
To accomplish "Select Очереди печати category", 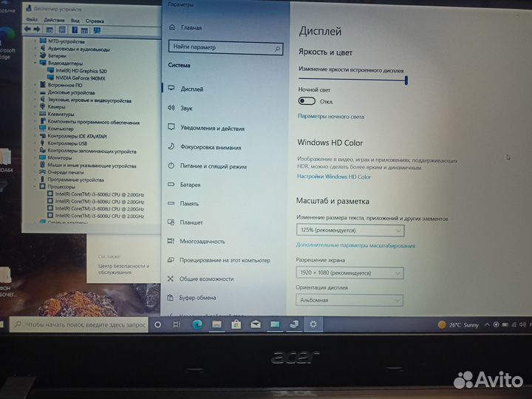I will pyautogui.click(x=66, y=172).
